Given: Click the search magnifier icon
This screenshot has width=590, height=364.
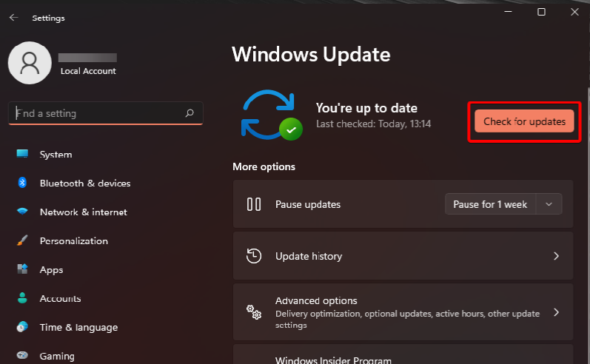Looking at the screenshot, I should [190, 112].
